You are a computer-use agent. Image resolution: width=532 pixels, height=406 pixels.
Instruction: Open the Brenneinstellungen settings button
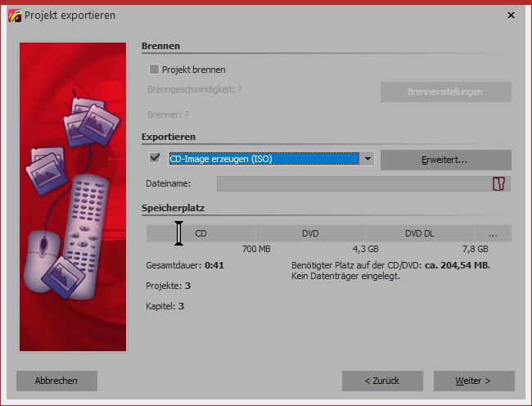[x=445, y=92]
